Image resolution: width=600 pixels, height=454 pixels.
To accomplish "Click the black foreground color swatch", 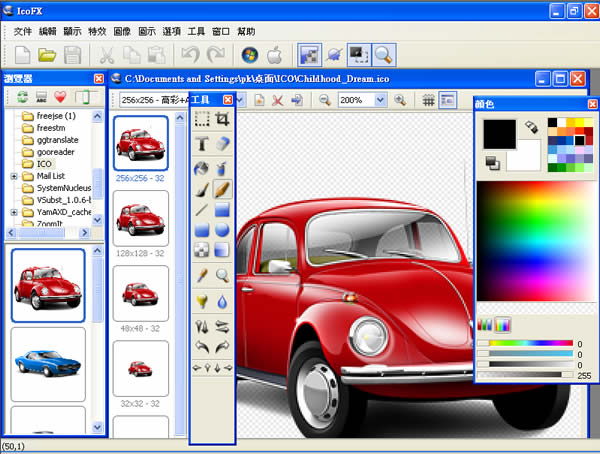I will [x=499, y=135].
